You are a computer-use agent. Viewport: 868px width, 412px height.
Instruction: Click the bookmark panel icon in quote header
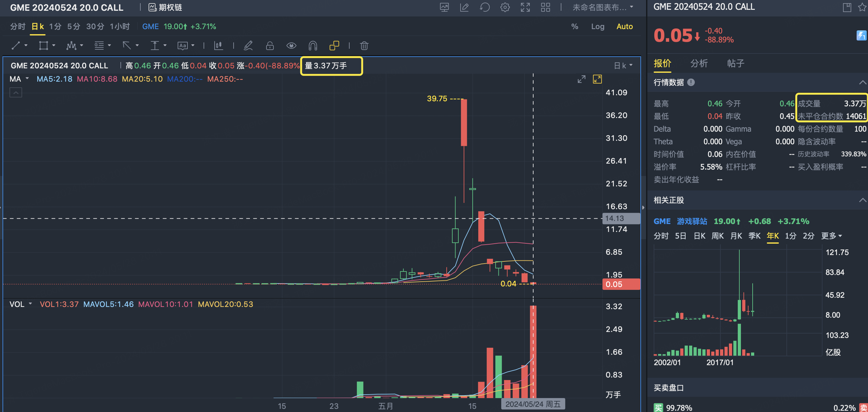point(847,7)
